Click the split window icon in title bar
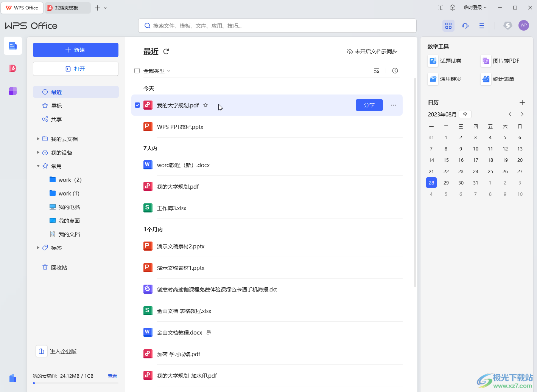537x392 pixels. [440, 8]
